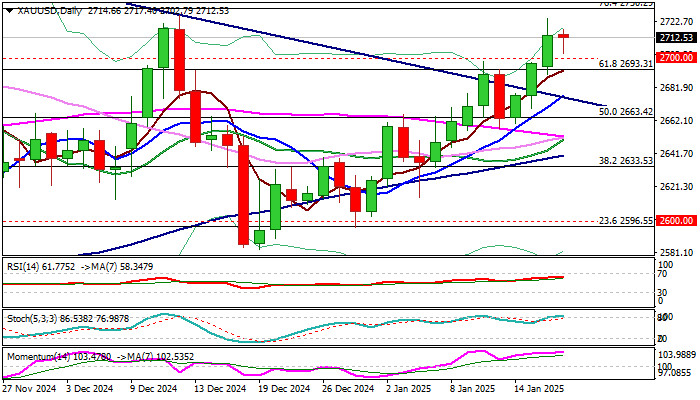Click the 23.6 2596.55 Fibonacci label
700x400 pixels.
(625, 221)
